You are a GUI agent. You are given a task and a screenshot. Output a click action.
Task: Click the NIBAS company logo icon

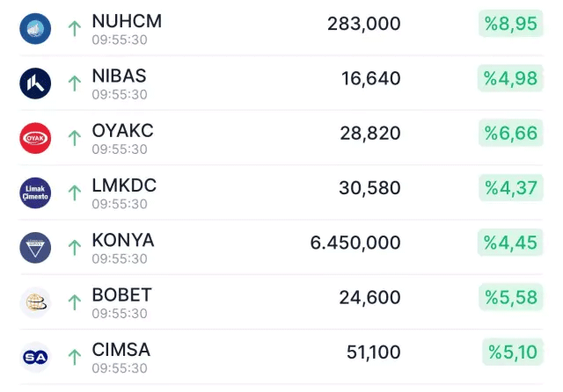pos(35,83)
